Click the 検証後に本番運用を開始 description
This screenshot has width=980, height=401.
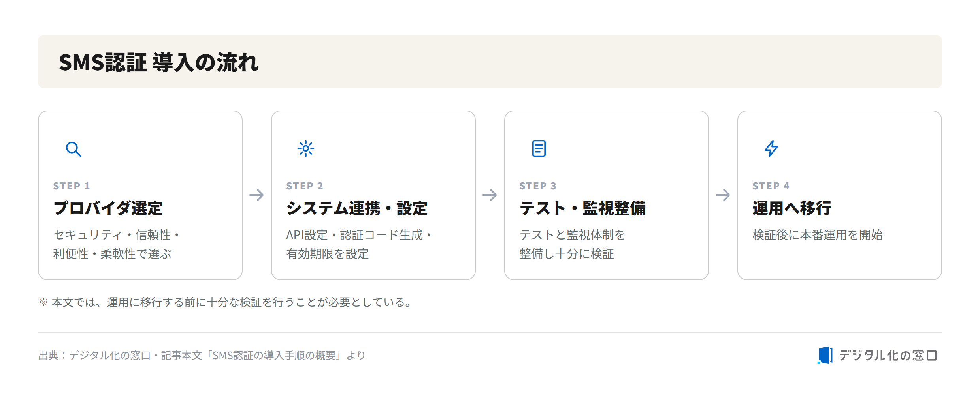[818, 235]
